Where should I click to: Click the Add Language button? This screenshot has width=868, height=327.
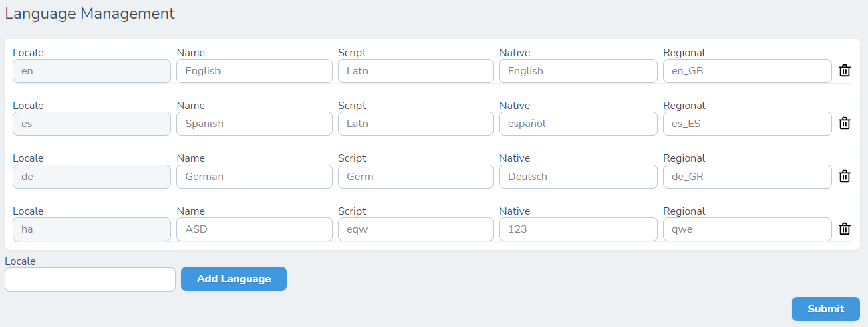pyautogui.click(x=233, y=279)
